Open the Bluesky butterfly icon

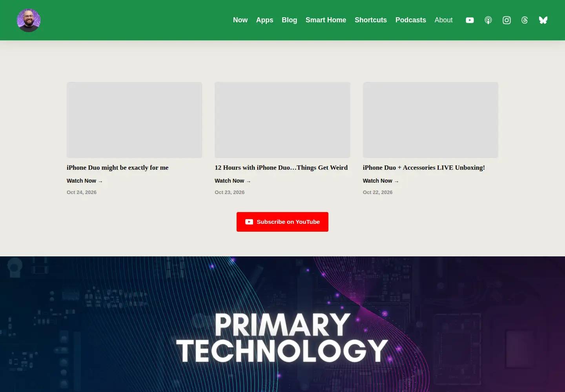543,20
